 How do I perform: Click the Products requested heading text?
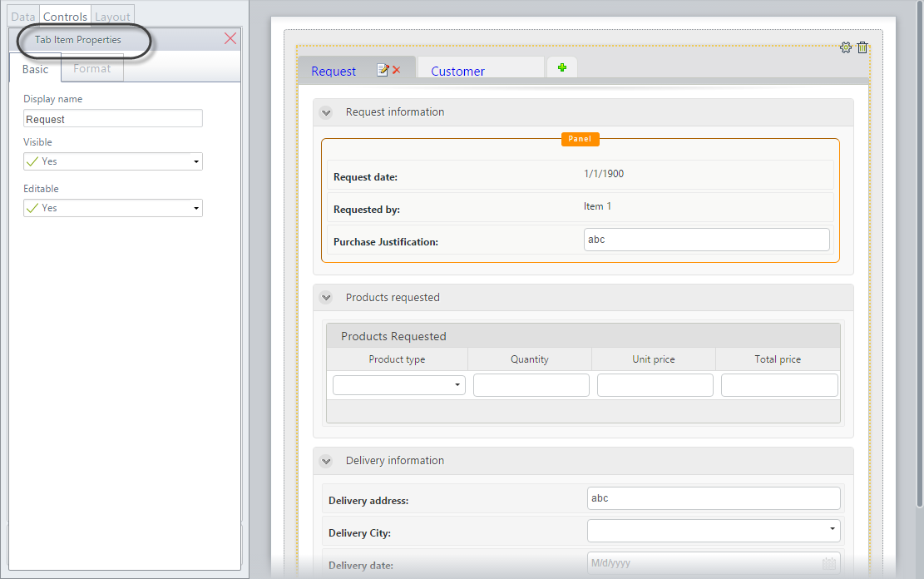[393, 298]
